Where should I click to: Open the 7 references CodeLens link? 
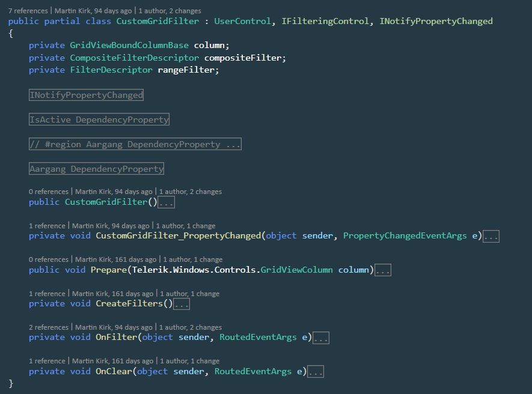coord(28,11)
